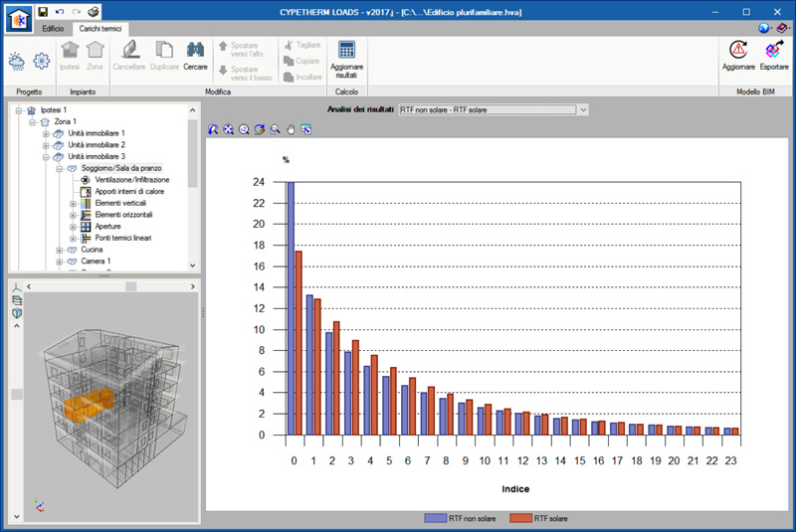Add new Zona in Impianto group
This screenshot has height=532, width=796.
tap(95, 56)
